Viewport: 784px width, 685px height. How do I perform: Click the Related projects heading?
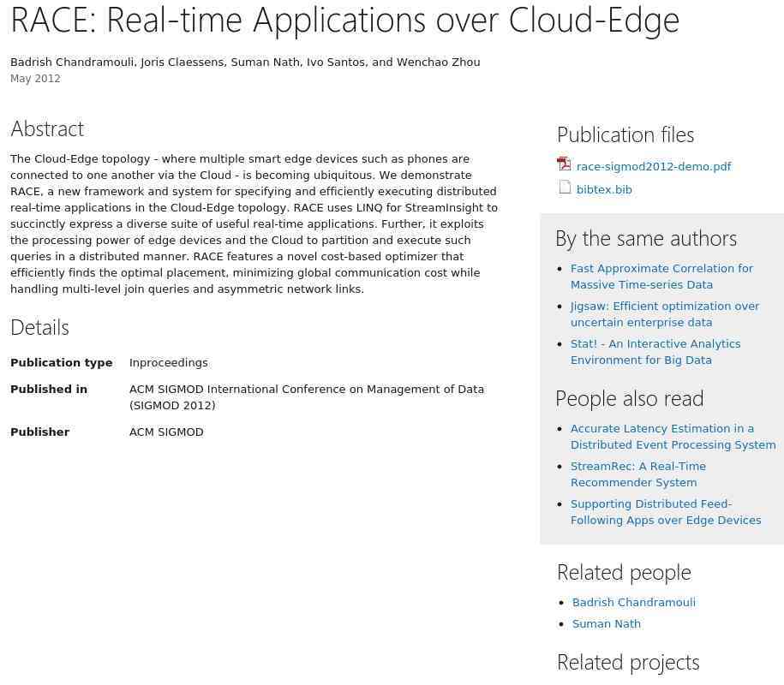628,663
